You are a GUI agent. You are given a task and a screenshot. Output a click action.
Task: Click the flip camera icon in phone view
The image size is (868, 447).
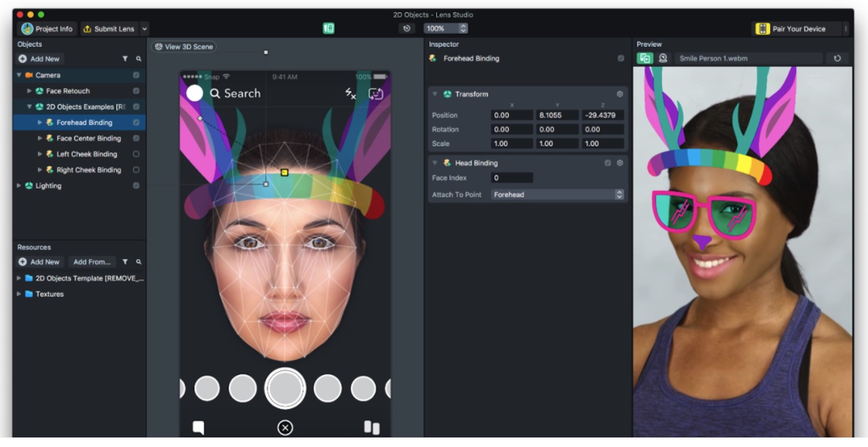(x=376, y=94)
